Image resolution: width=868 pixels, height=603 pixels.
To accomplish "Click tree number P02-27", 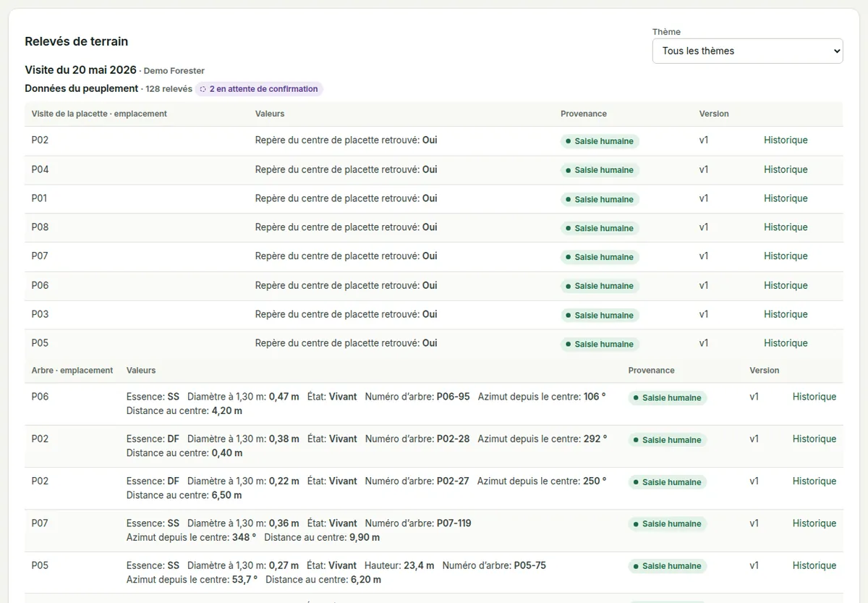I will tap(453, 481).
